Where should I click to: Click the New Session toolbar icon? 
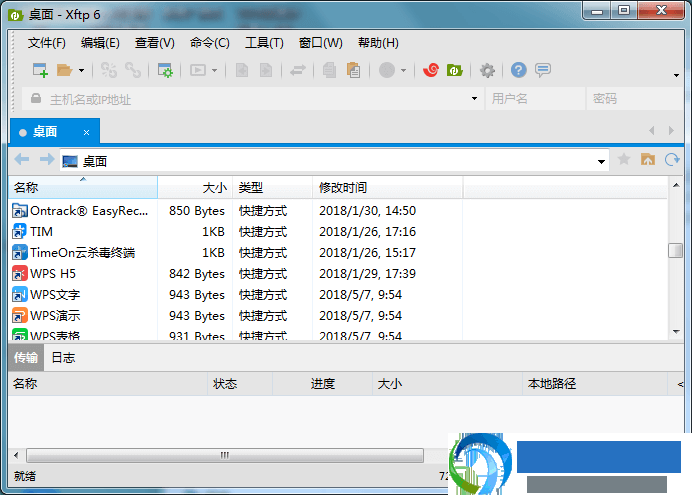point(40,70)
